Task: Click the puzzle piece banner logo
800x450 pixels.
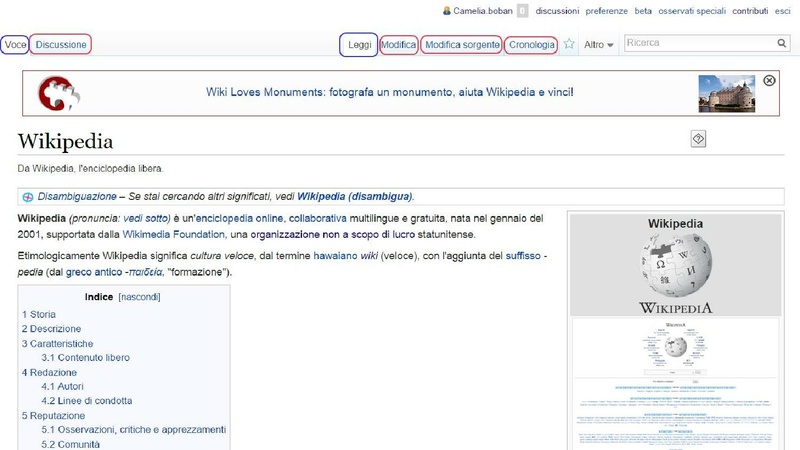Action: (59, 93)
